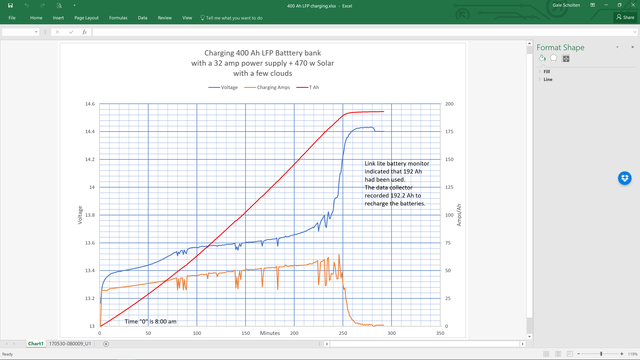The image size is (640, 360).
Task: Select the Minutes axis title
Action: click(270, 333)
